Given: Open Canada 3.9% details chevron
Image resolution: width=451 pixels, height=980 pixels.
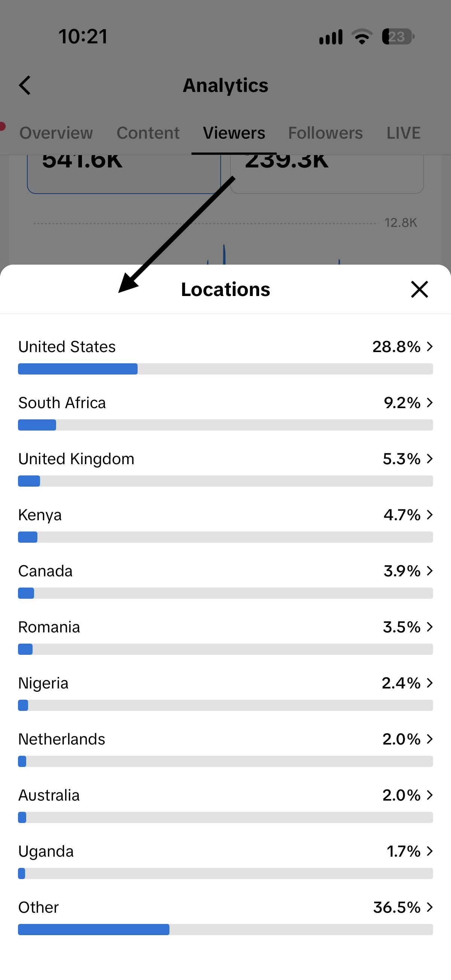Looking at the screenshot, I should pos(430,571).
